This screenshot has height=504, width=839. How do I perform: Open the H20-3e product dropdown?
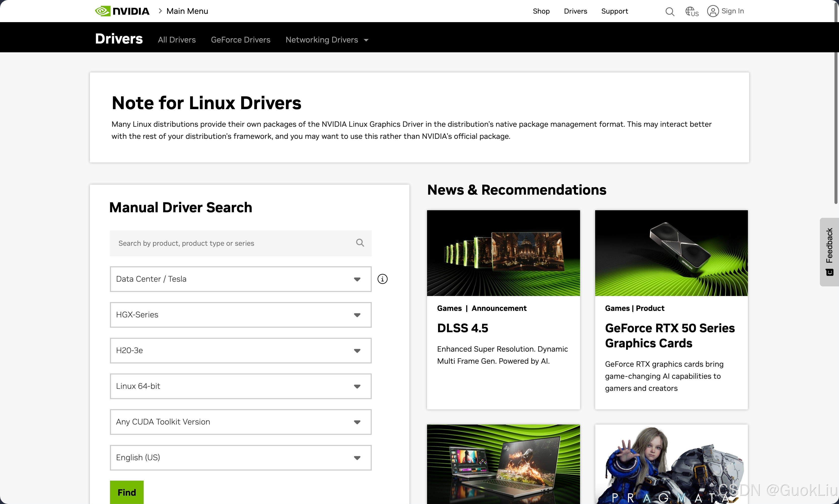click(241, 351)
